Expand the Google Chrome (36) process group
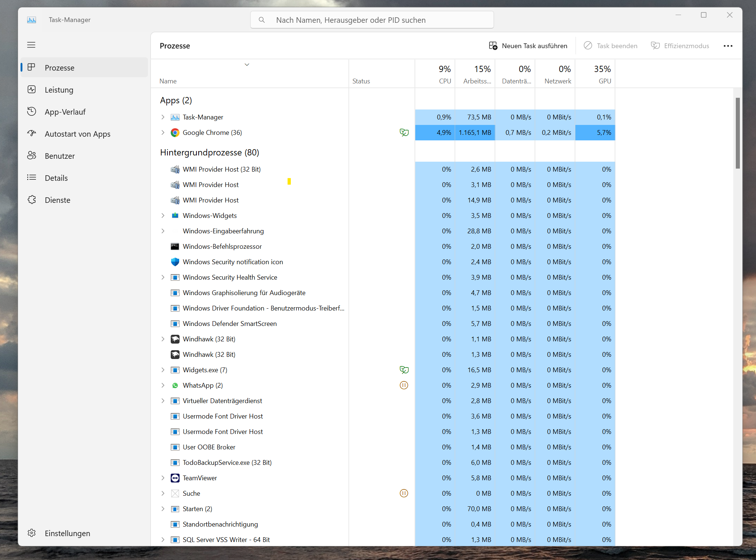The height and width of the screenshot is (560, 756). [163, 133]
